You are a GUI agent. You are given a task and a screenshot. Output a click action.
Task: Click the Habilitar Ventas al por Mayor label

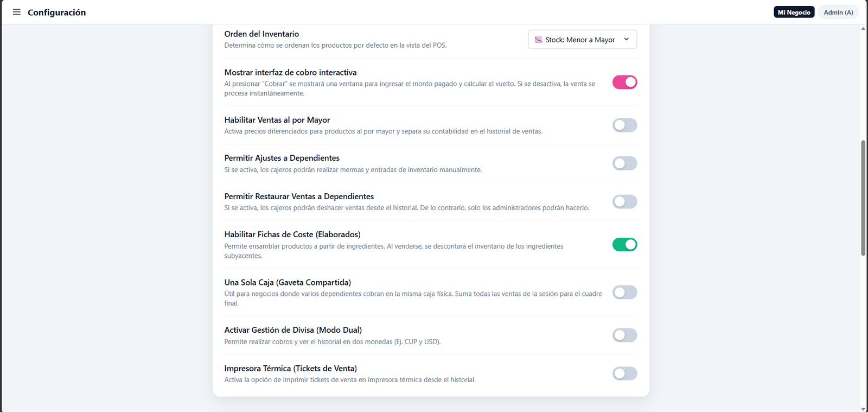click(x=277, y=120)
